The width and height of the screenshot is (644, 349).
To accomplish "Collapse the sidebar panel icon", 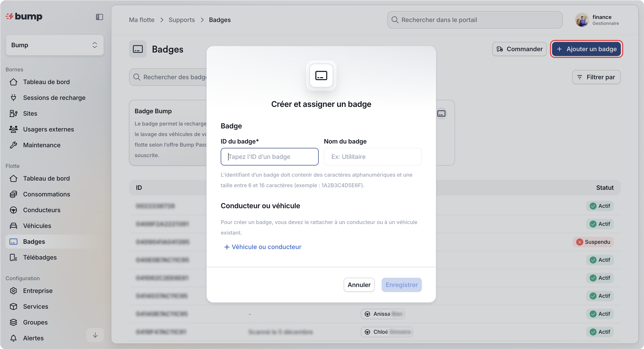I will click(x=99, y=17).
